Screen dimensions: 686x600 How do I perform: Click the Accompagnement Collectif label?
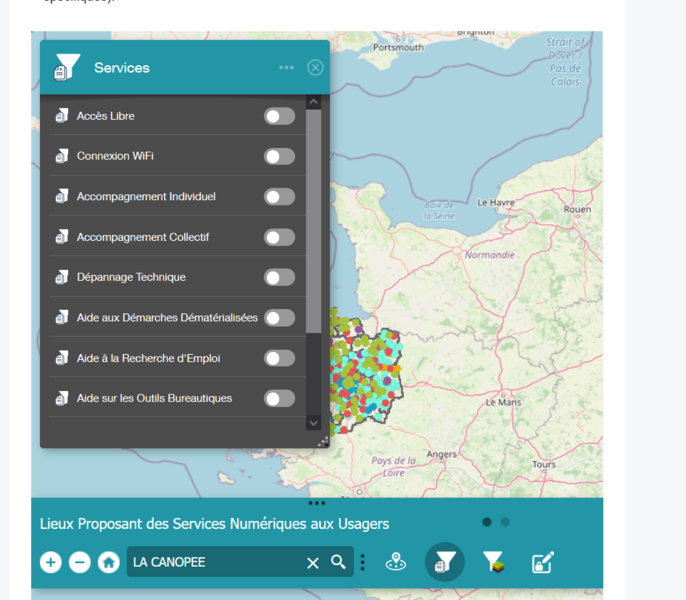point(143,237)
